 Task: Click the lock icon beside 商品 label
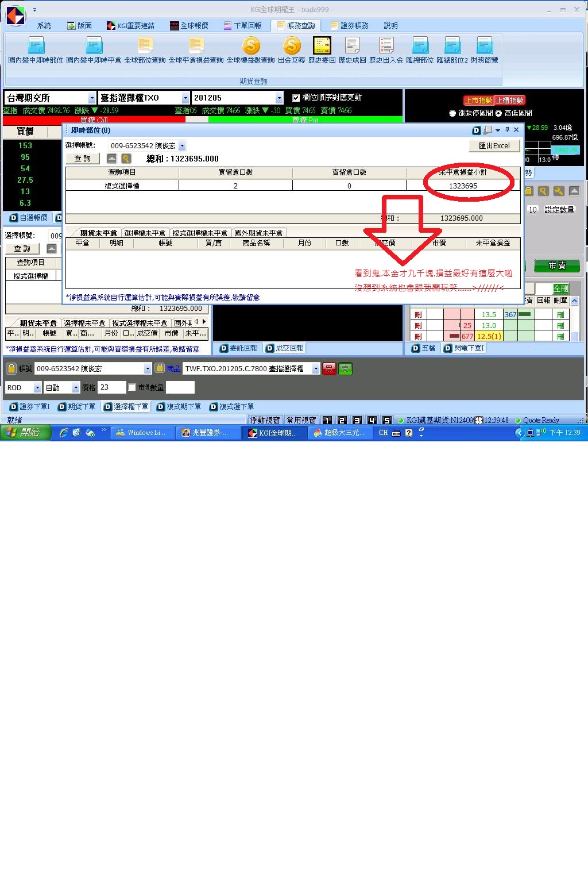(x=160, y=368)
